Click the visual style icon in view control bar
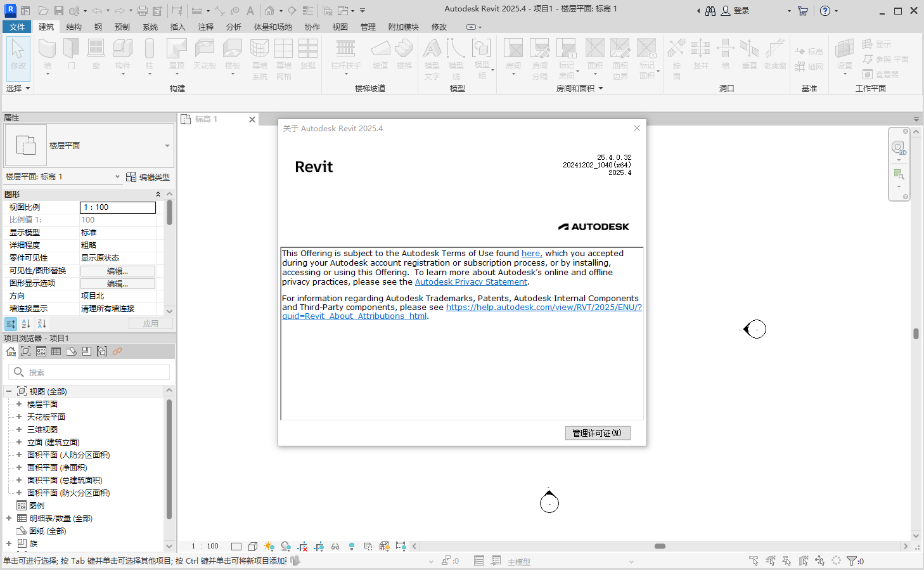 pyautogui.click(x=253, y=546)
